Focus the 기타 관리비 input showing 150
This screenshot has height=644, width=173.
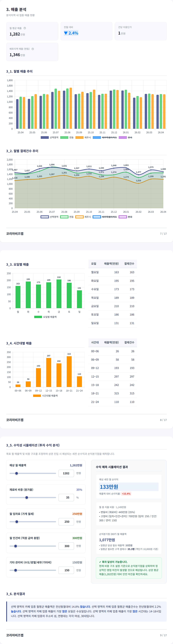(x=66, y=570)
